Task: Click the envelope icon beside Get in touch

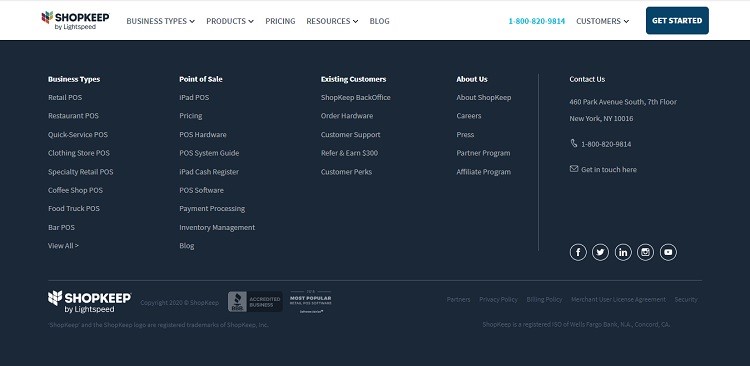Action: point(574,168)
